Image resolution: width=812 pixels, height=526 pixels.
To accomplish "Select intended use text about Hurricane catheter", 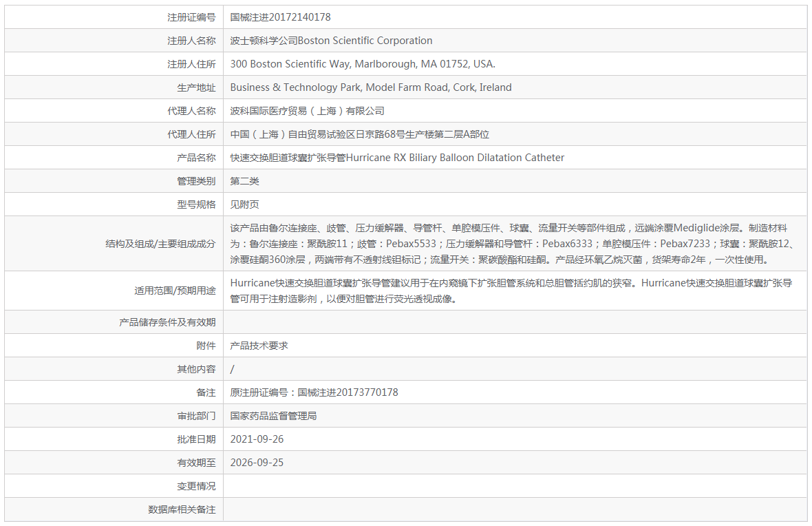I will pyautogui.click(x=512, y=291).
